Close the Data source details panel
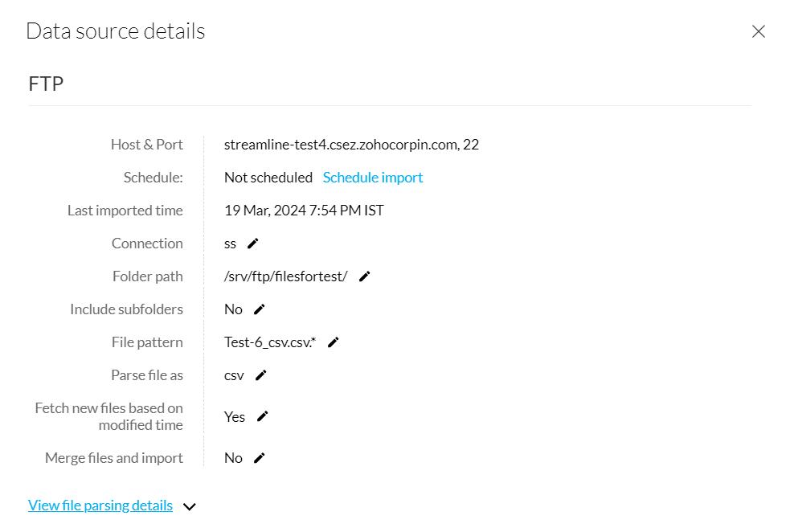Image resolution: width=790 pixels, height=532 pixels. [x=758, y=31]
